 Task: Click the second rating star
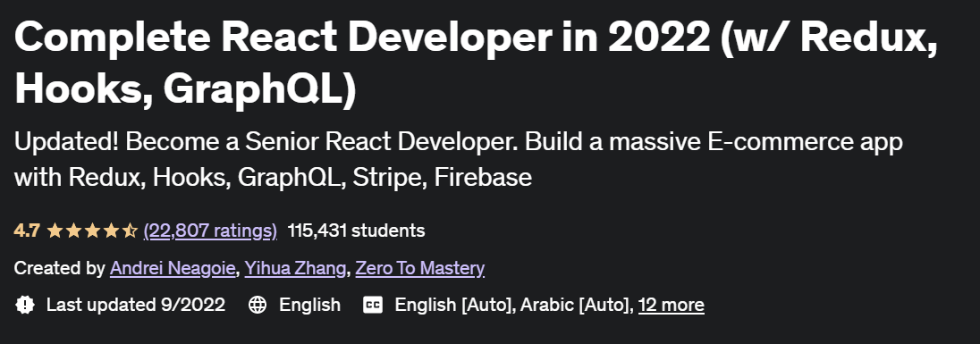point(73,231)
